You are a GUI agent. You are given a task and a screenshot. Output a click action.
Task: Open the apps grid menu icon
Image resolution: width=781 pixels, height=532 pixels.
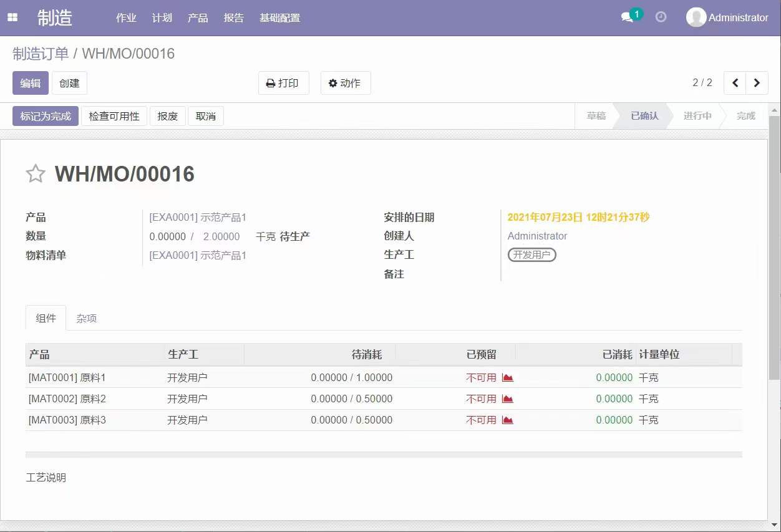click(x=12, y=17)
